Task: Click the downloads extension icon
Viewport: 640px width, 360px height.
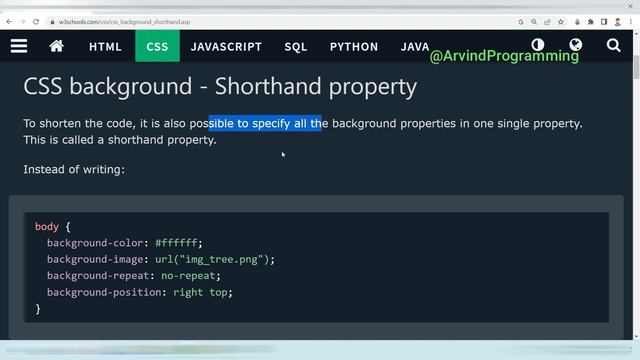Action: (577, 22)
